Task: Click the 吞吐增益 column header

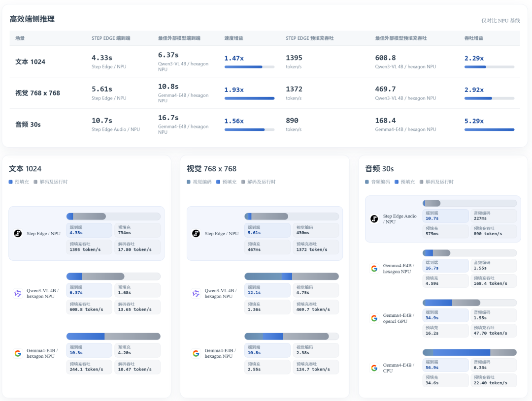Action: (474, 38)
